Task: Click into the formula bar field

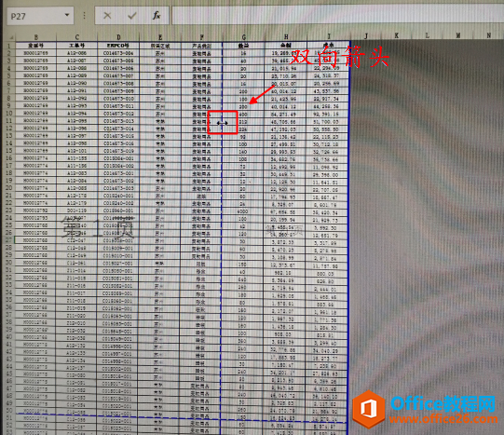Action: coord(337,15)
